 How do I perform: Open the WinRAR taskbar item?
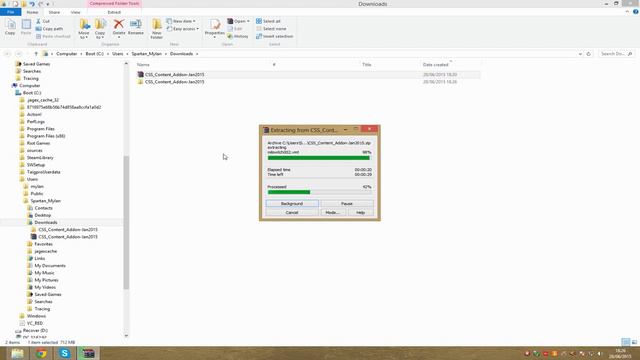(x=88, y=353)
